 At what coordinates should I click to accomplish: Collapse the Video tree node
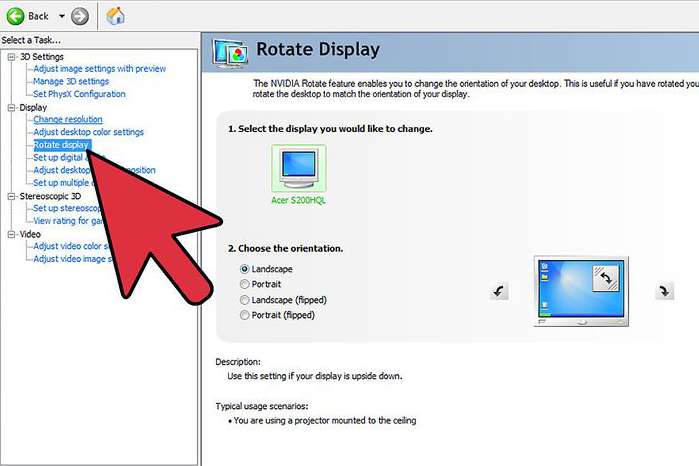tap(11, 234)
